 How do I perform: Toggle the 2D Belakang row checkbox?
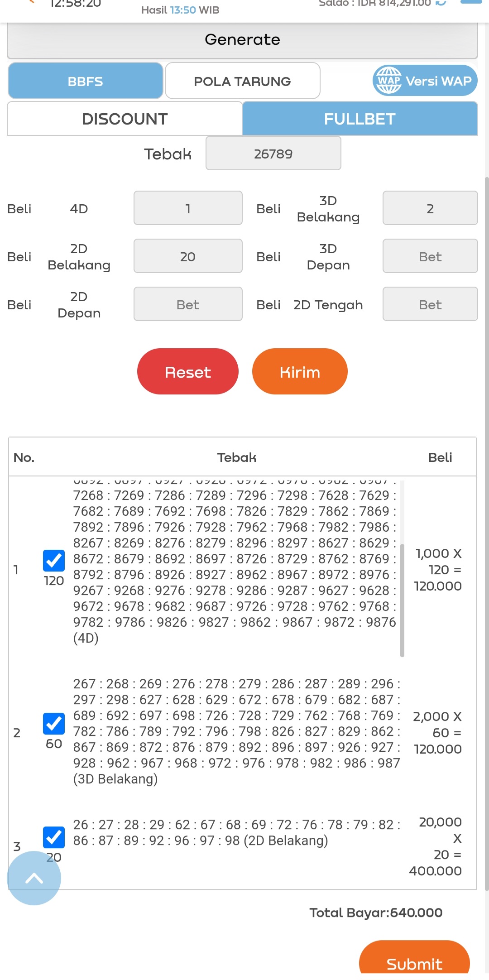coord(54,837)
